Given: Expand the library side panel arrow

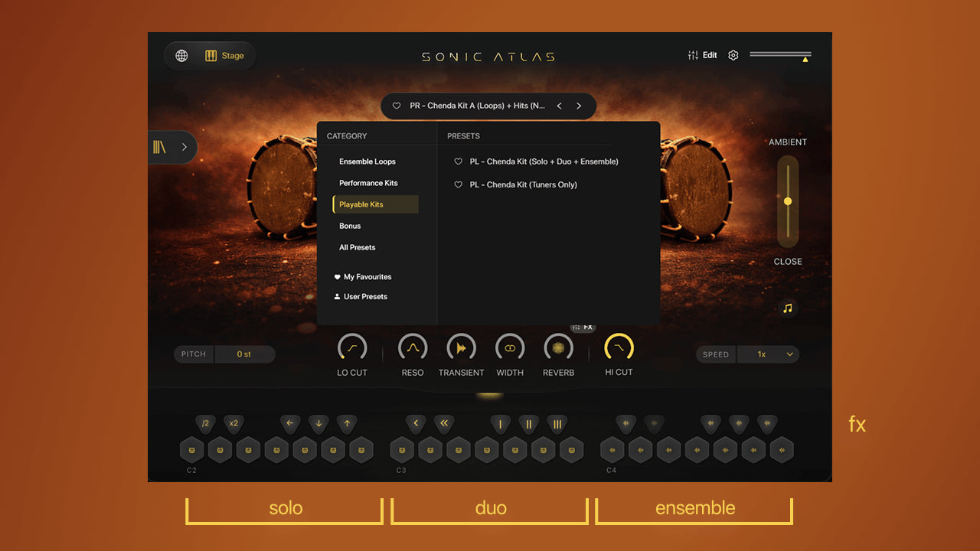Looking at the screenshot, I should coord(185,147).
